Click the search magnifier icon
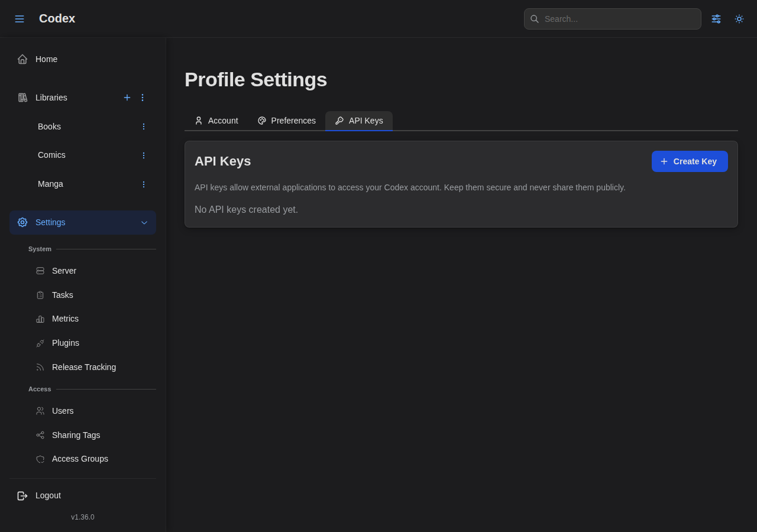The height and width of the screenshot is (532, 757). [x=535, y=19]
